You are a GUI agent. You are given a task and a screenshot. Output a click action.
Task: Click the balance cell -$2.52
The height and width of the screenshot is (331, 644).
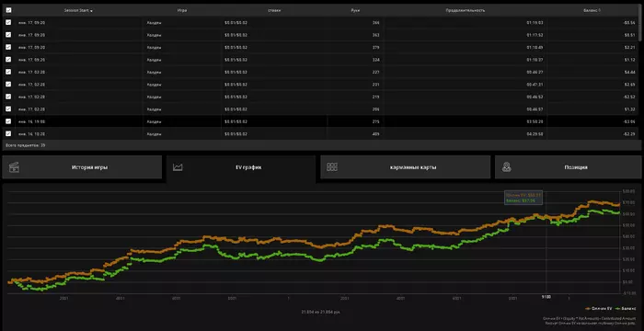[628, 97]
